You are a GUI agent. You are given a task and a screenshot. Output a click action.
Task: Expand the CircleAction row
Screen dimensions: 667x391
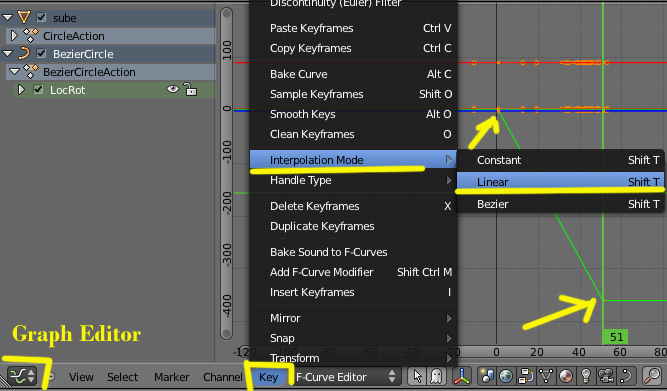click(14, 36)
